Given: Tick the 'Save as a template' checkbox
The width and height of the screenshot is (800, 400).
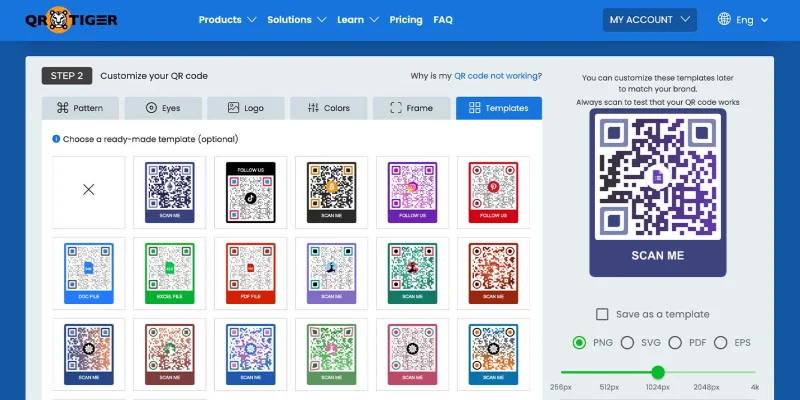Looking at the screenshot, I should coord(602,314).
